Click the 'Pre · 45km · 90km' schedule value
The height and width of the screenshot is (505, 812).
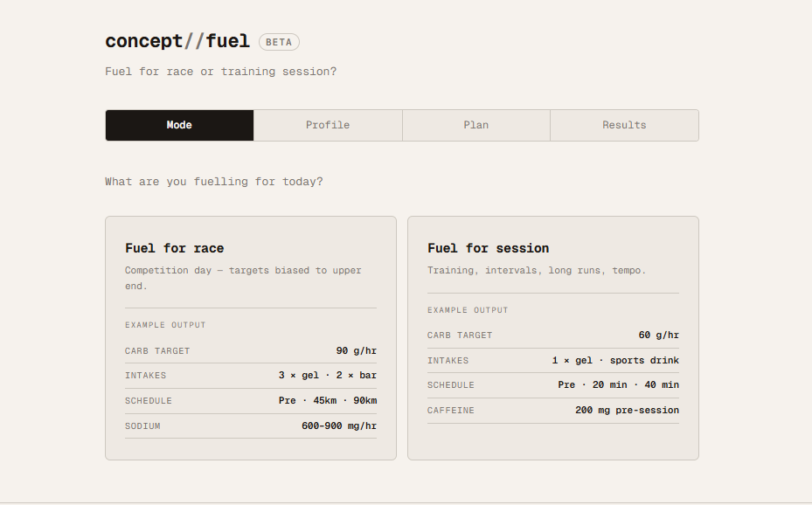pos(328,400)
